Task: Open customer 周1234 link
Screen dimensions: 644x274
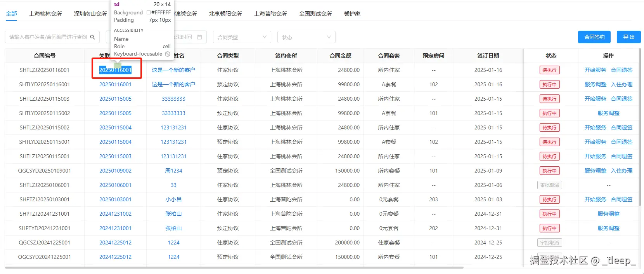Action: point(173,171)
